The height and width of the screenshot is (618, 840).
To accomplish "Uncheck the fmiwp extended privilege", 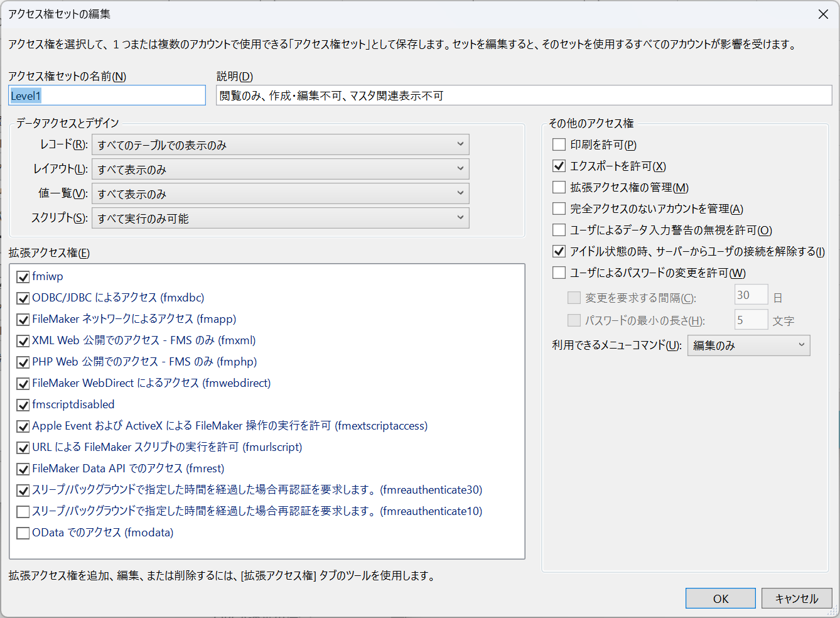I will (23, 277).
